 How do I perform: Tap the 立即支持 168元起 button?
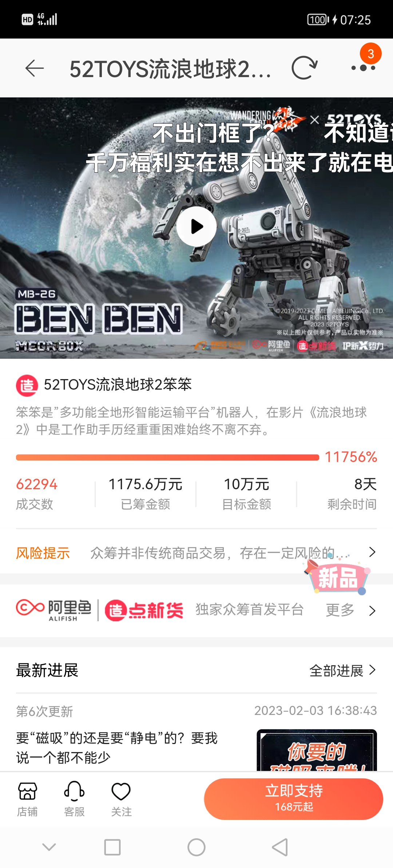293,799
